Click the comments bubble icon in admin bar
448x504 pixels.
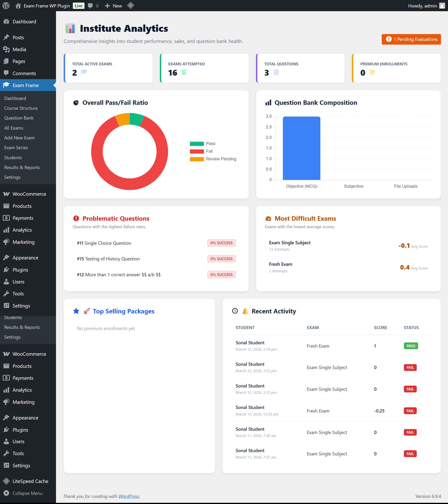91,6
